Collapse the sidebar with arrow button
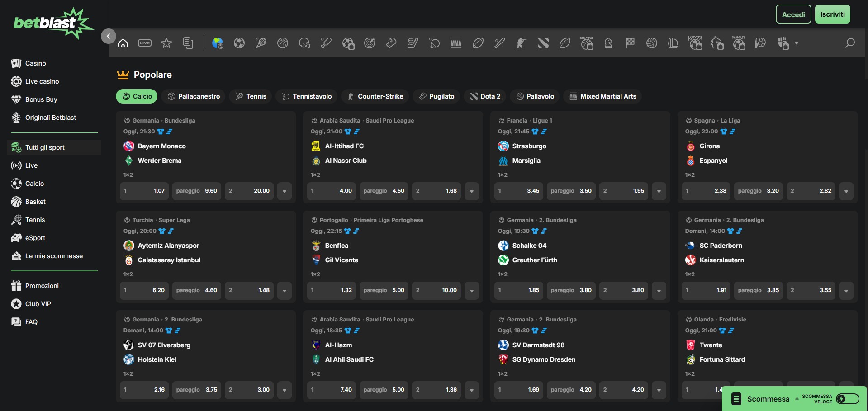 point(109,36)
